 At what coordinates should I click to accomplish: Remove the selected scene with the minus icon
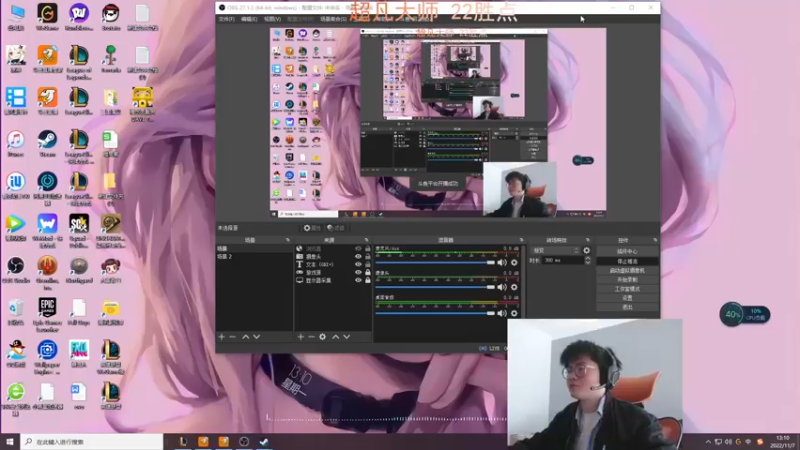point(233,337)
